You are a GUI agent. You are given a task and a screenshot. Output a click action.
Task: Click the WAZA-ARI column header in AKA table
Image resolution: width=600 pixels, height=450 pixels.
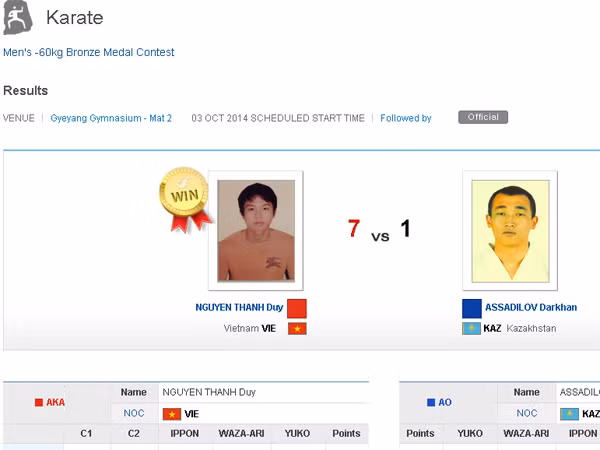point(241,434)
